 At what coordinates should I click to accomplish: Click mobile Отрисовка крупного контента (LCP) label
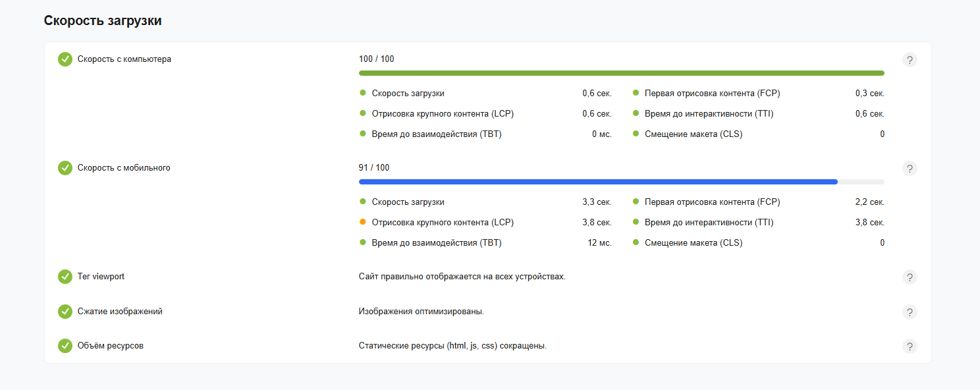[x=443, y=223]
